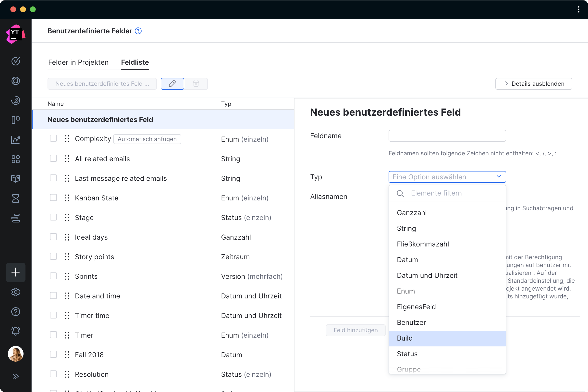Click the delete/trash icon button
The height and width of the screenshot is (392, 588).
tap(196, 84)
